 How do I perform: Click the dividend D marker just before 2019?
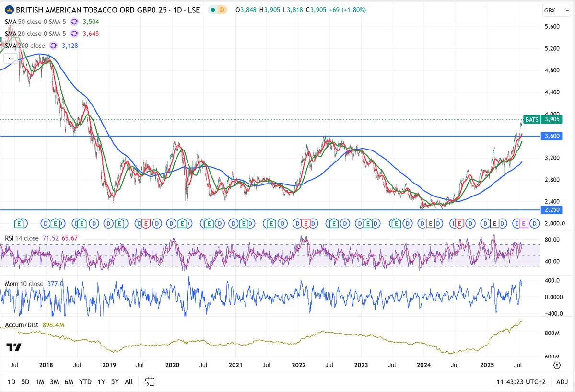pos(108,223)
